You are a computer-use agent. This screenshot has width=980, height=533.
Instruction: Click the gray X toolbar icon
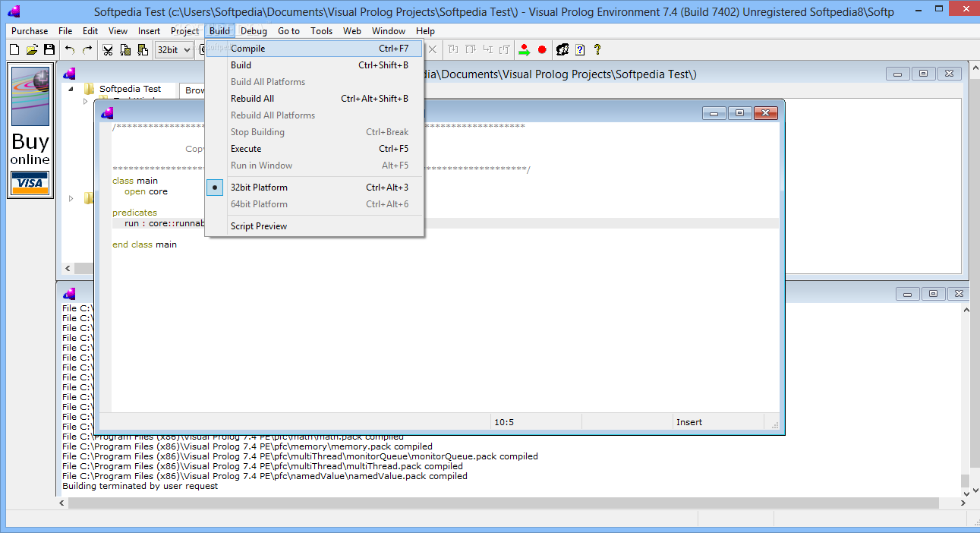point(433,49)
